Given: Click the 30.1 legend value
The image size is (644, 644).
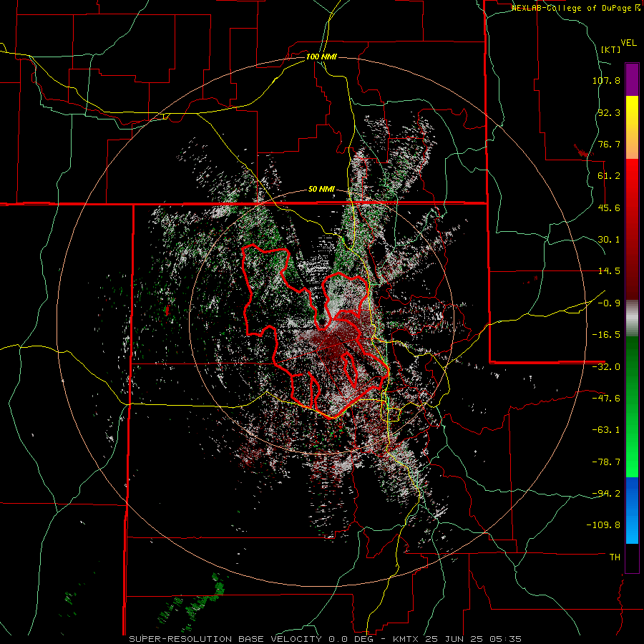Looking at the screenshot, I should click(609, 240).
